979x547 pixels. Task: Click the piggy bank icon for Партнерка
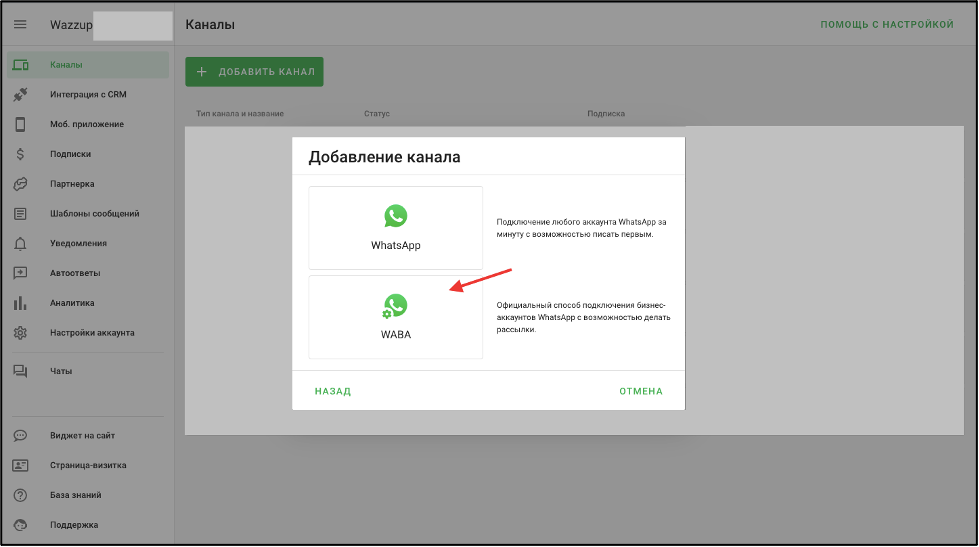tap(20, 184)
